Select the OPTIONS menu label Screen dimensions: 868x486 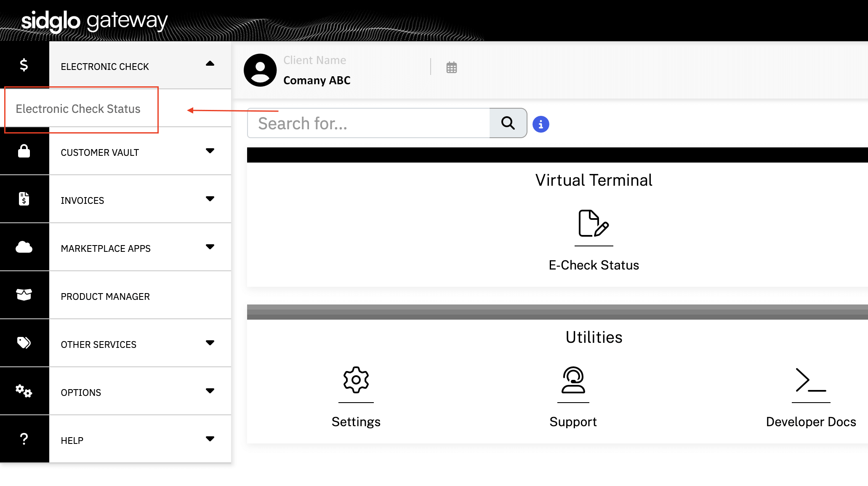tap(81, 393)
